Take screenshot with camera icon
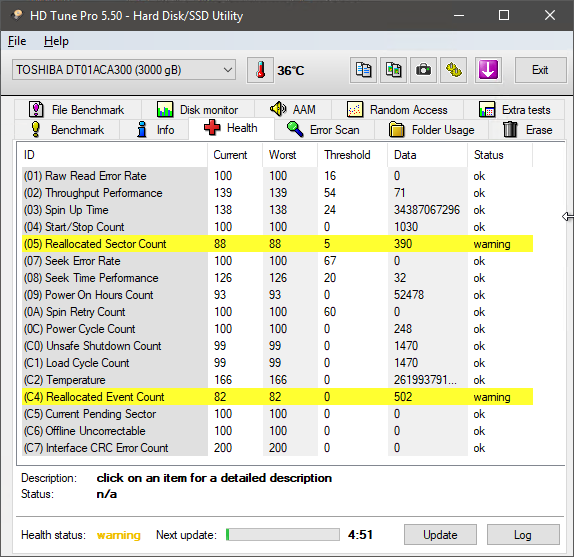Viewport: 574px width, 557px height. 423,70
